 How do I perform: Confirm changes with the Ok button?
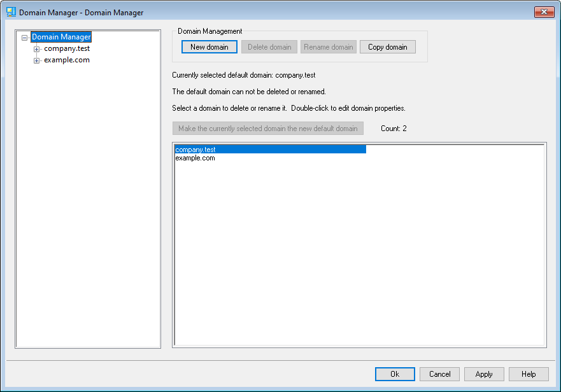(x=395, y=374)
